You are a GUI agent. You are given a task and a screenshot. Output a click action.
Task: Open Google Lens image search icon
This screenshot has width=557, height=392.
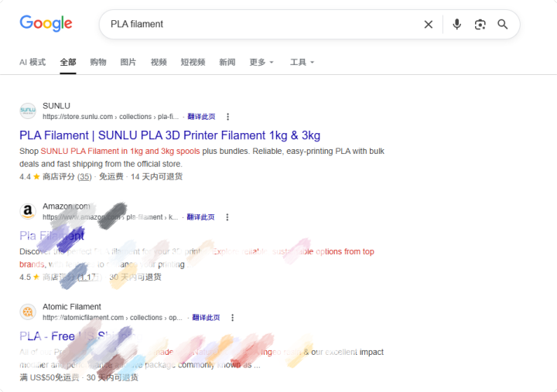[x=480, y=25]
